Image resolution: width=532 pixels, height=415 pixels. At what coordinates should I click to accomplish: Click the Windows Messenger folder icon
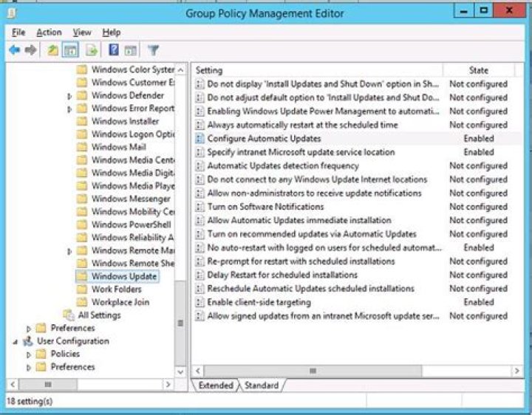pyautogui.click(x=82, y=199)
